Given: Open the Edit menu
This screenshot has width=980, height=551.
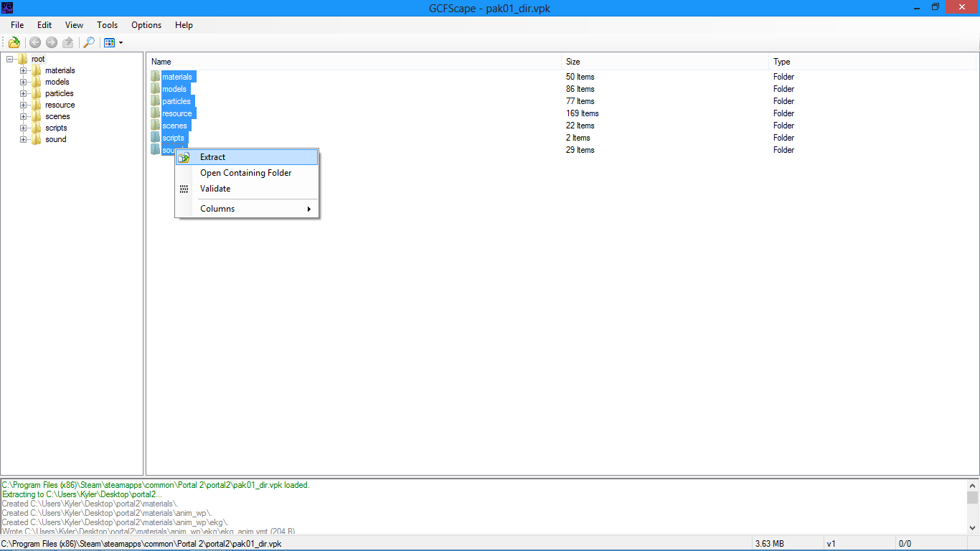Looking at the screenshot, I should click(44, 25).
